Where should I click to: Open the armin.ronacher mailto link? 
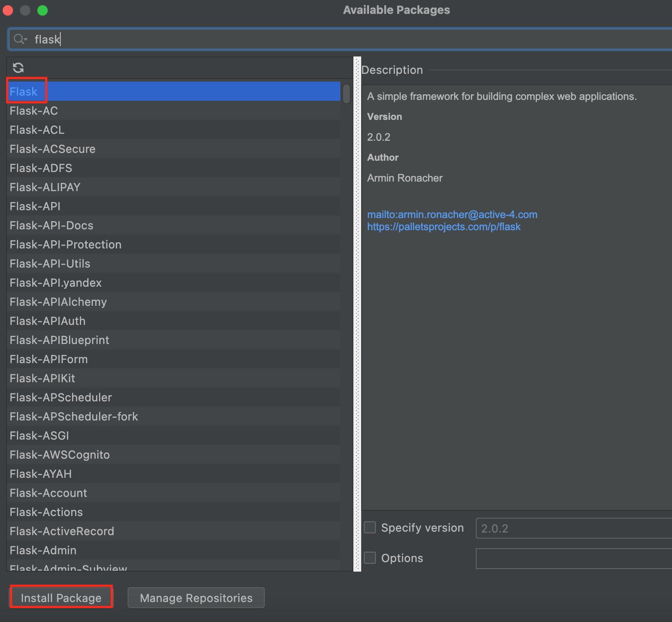pos(452,215)
